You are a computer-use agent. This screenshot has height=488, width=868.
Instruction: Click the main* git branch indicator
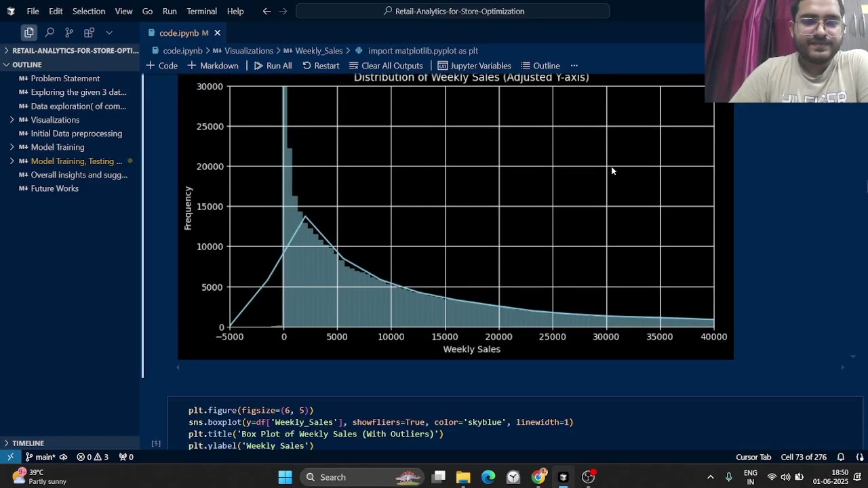point(40,457)
